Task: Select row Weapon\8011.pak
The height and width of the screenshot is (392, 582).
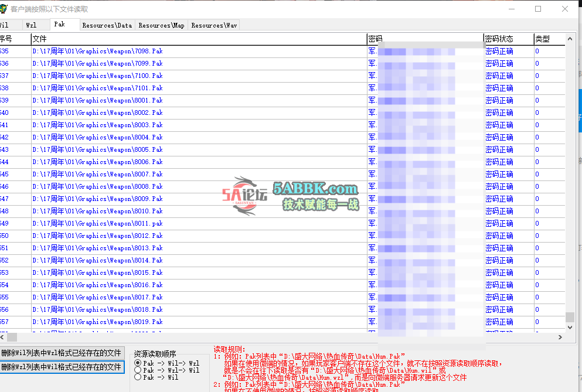Action: point(282,223)
